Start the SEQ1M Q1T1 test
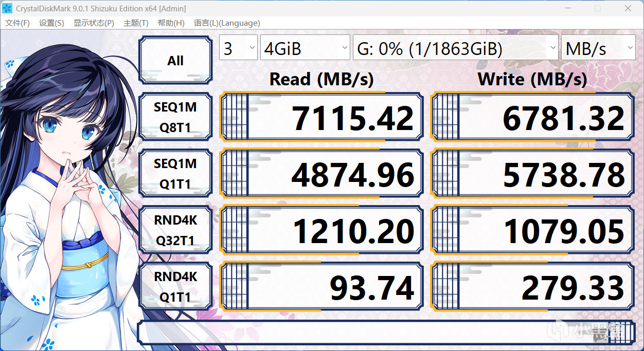 (175, 173)
